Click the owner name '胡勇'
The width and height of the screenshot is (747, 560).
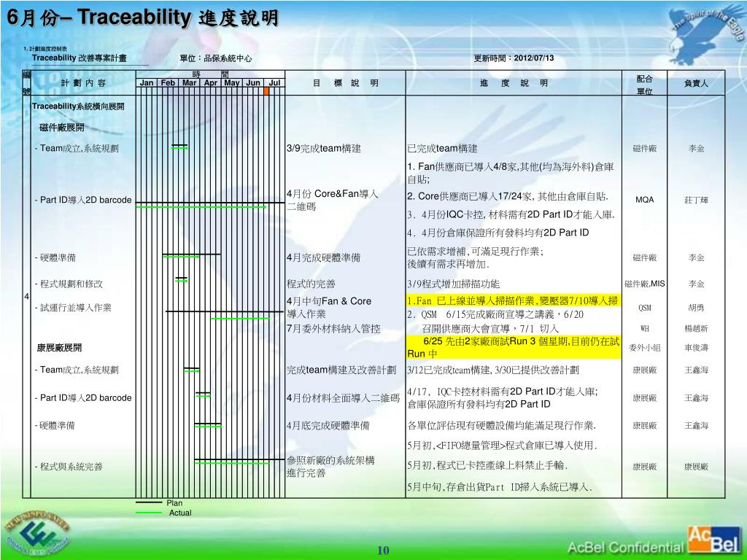696,308
